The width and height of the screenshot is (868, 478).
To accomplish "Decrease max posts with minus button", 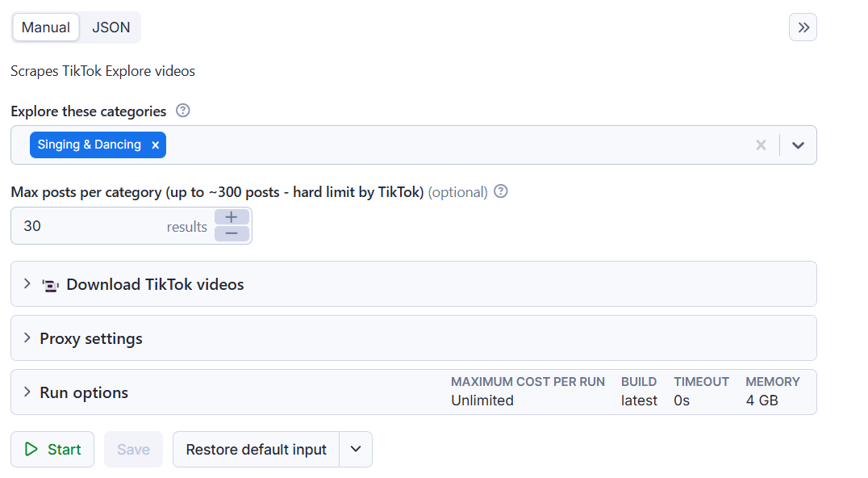I will pos(232,233).
